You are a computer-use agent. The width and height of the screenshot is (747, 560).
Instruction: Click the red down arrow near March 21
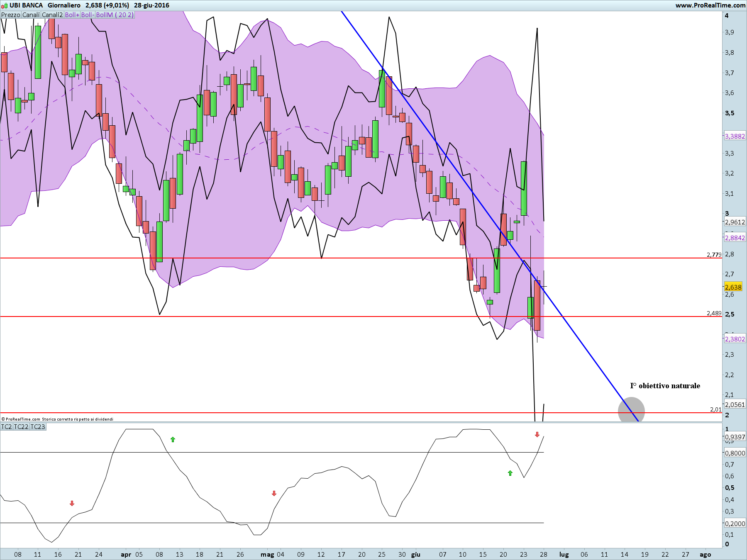[72, 503]
